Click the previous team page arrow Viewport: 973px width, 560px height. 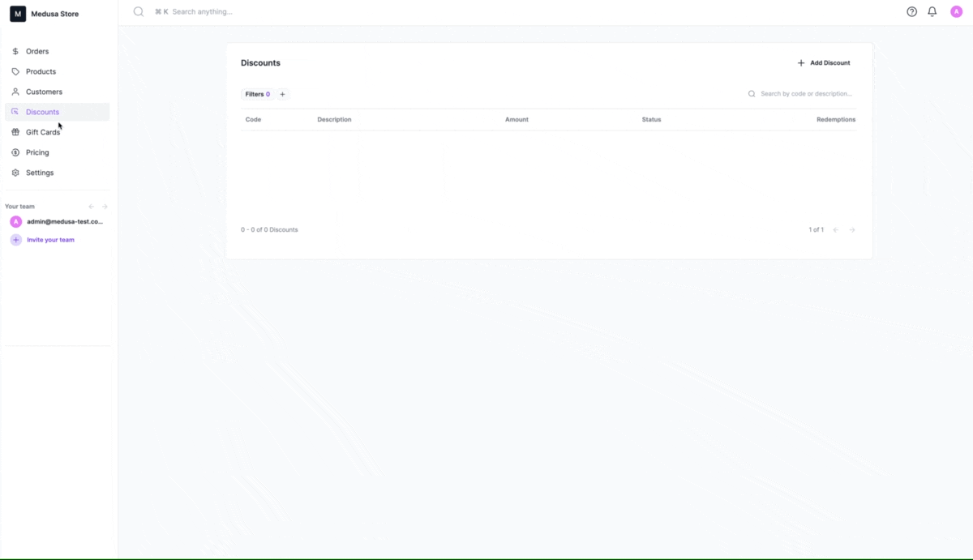coord(92,207)
